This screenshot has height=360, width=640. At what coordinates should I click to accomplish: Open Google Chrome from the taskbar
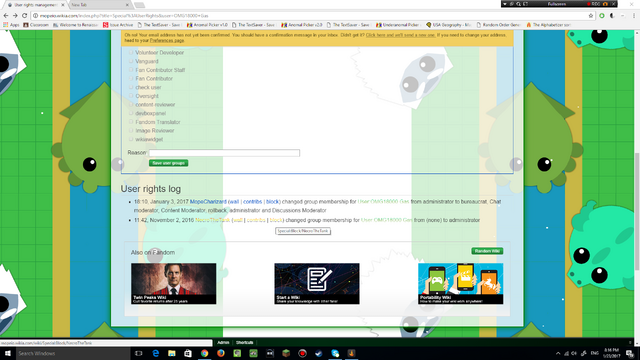point(204,353)
